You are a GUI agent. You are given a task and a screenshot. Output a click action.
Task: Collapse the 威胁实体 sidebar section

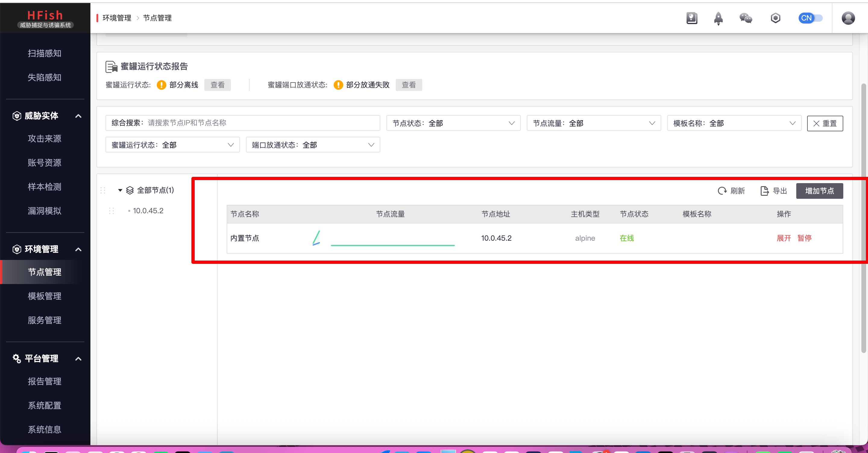78,116
